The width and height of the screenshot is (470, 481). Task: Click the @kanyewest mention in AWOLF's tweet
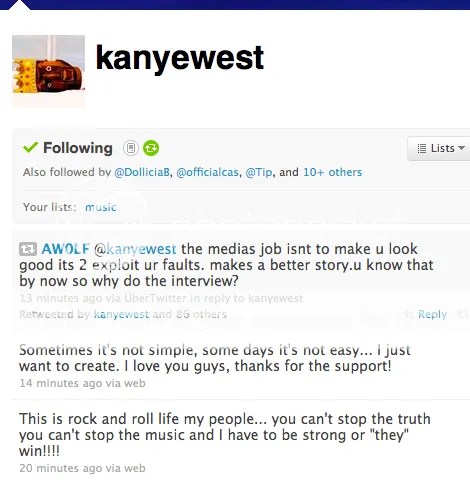135,249
